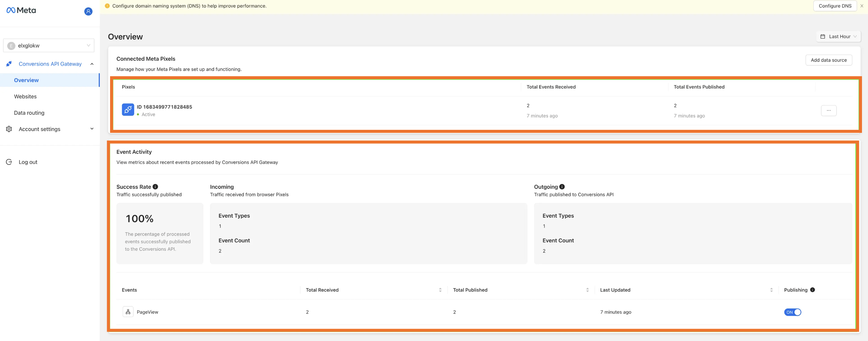Click the Data routing navigation icon

(x=29, y=112)
